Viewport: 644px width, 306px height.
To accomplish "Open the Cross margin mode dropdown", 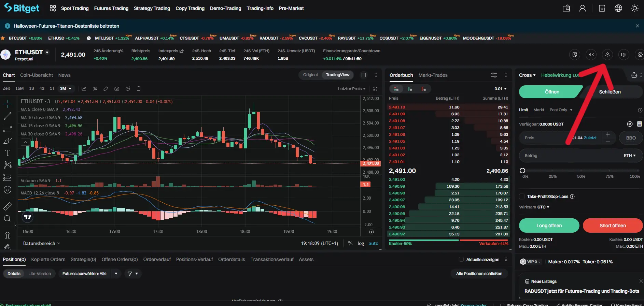I will click(x=527, y=75).
